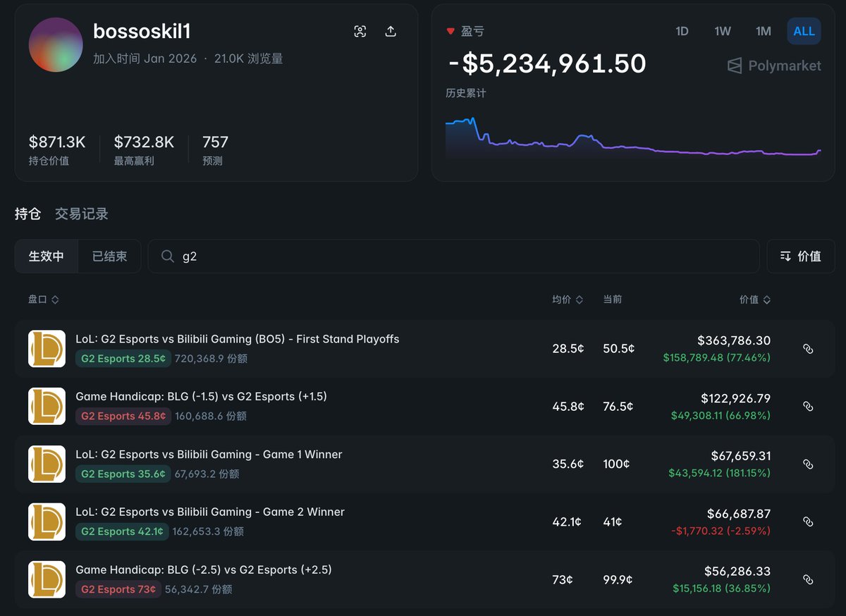Click link icon for the BLG (-1.5) handicap row

tap(809, 407)
